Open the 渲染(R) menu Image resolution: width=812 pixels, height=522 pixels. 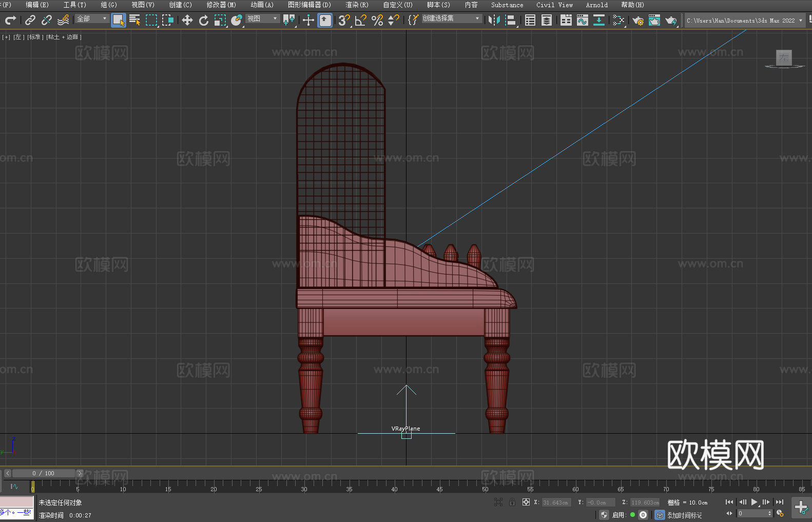click(357, 5)
